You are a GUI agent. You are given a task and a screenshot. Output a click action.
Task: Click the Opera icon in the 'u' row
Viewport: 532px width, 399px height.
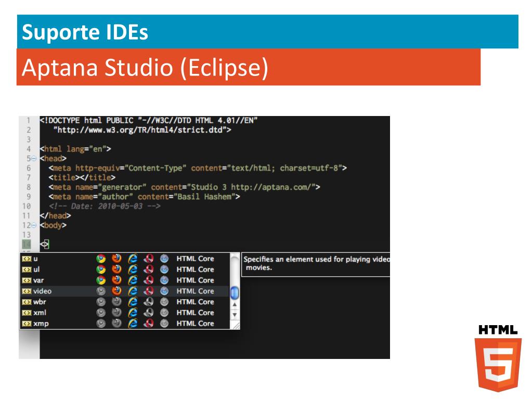148,259
